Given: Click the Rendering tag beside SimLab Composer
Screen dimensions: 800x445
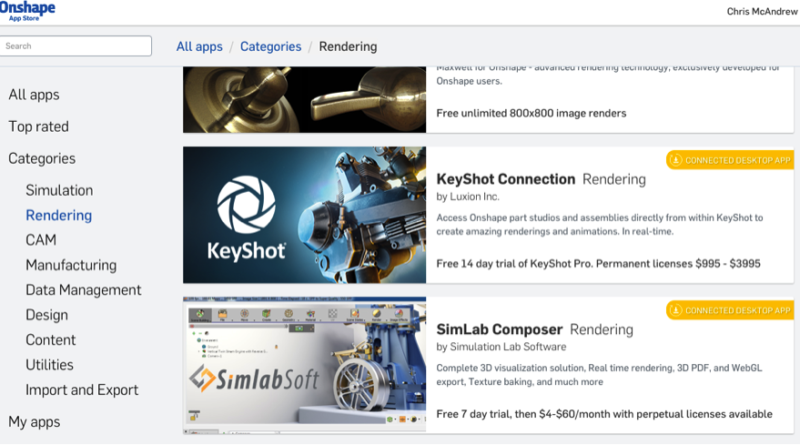Looking at the screenshot, I should click(601, 330).
